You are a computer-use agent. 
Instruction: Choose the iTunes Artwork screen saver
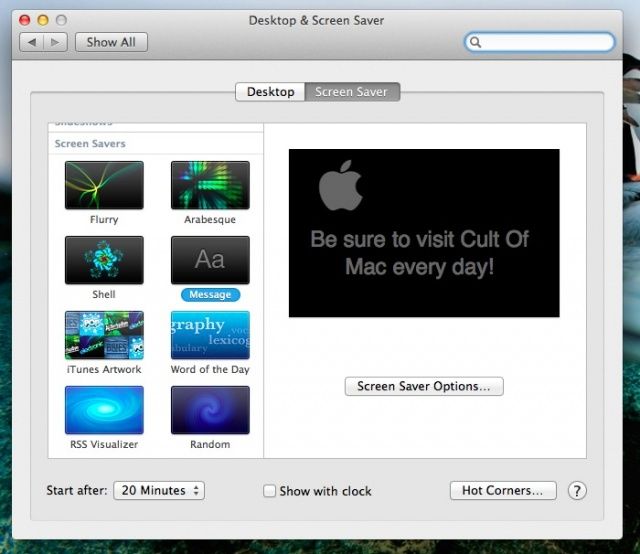pyautogui.click(x=104, y=335)
